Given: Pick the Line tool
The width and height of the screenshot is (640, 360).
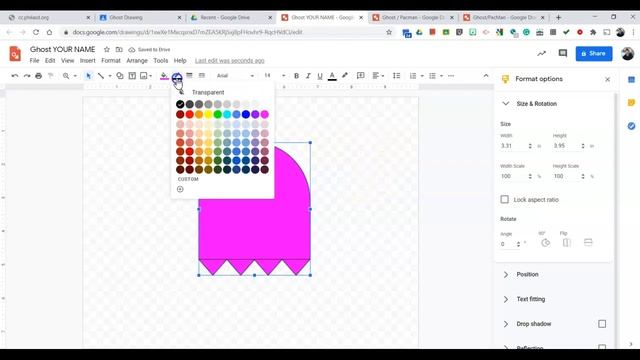Looking at the screenshot, I should click(x=101, y=76).
